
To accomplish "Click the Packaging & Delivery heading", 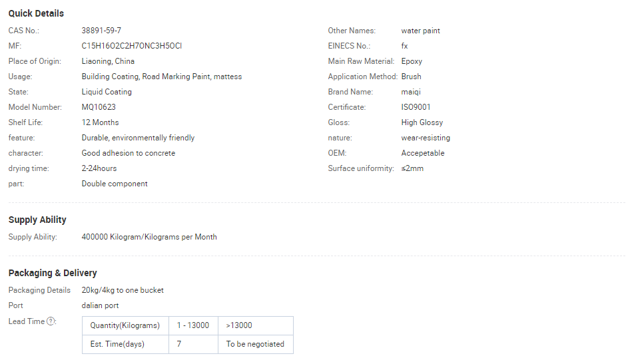I will 53,273.
